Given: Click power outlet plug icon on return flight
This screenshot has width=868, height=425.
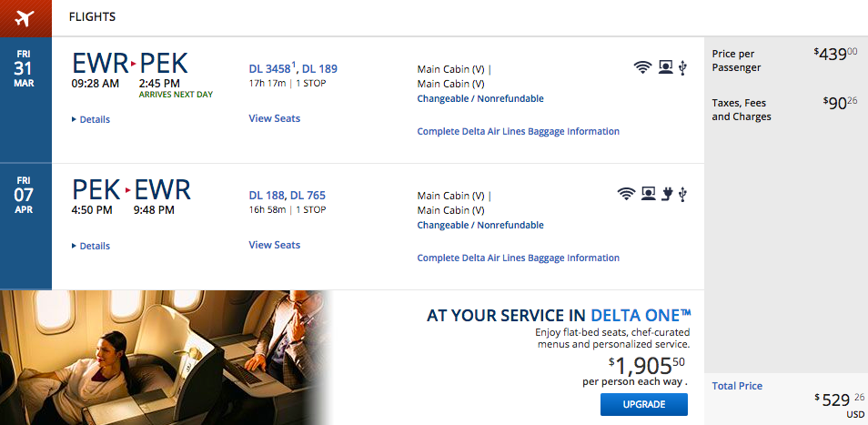Looking at the screenshot, I should coord(667,194).
